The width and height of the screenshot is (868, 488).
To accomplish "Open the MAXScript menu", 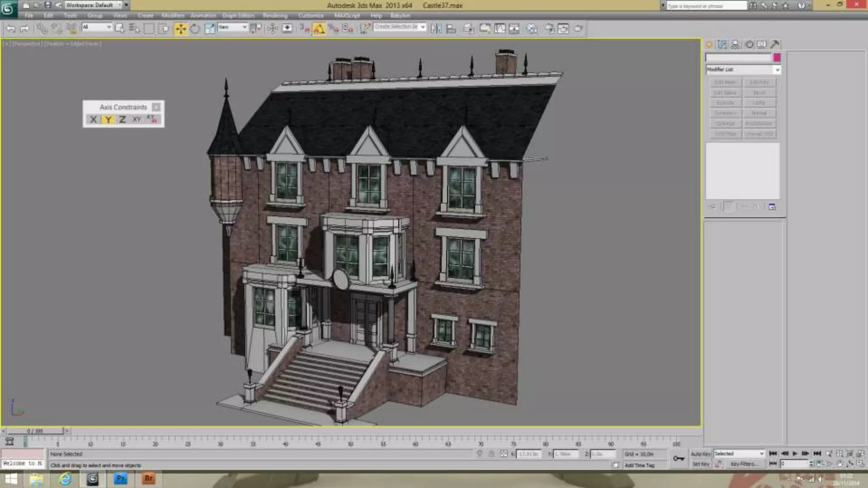I will pos(347,16).
